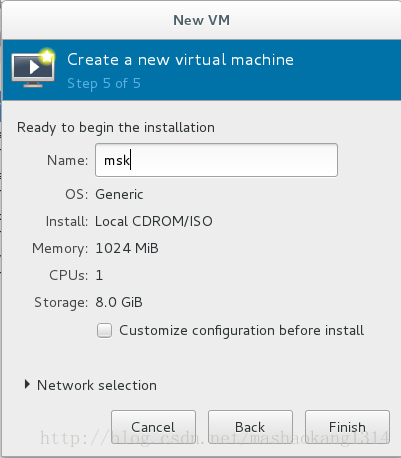Click the virtual machine monitor icon
The height and width of the screenshot is (458, 401).
(33, 68)
